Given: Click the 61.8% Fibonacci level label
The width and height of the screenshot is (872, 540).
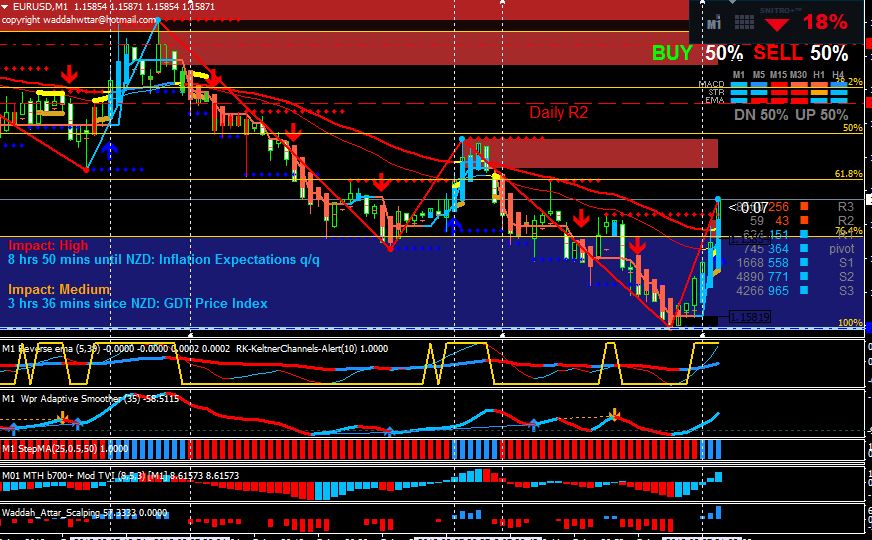Looking at the screenshot, I should point(849,174).
